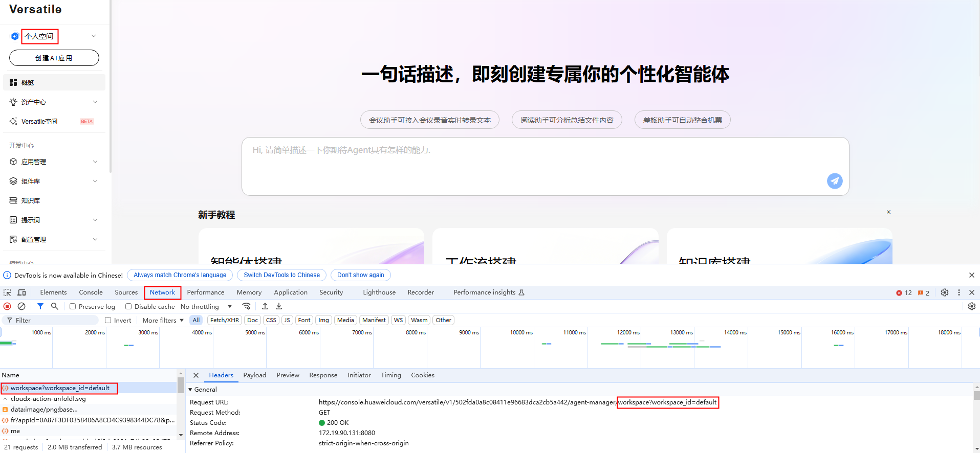The image size is (980, 453).
Task: Open the Payload tab
Action: [254, 375]
